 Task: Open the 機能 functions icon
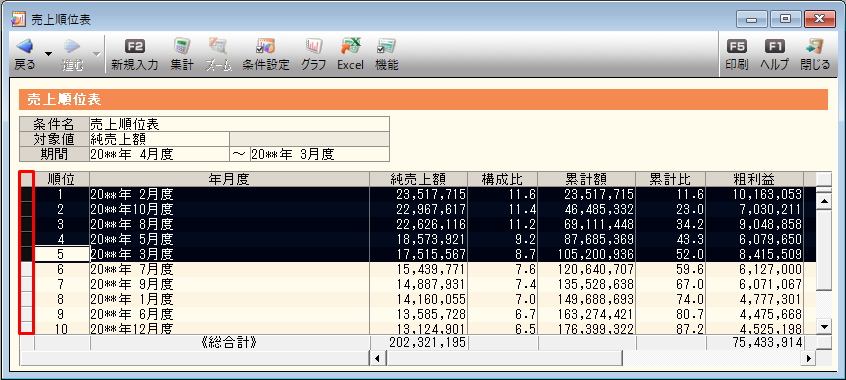click(386, 46)
